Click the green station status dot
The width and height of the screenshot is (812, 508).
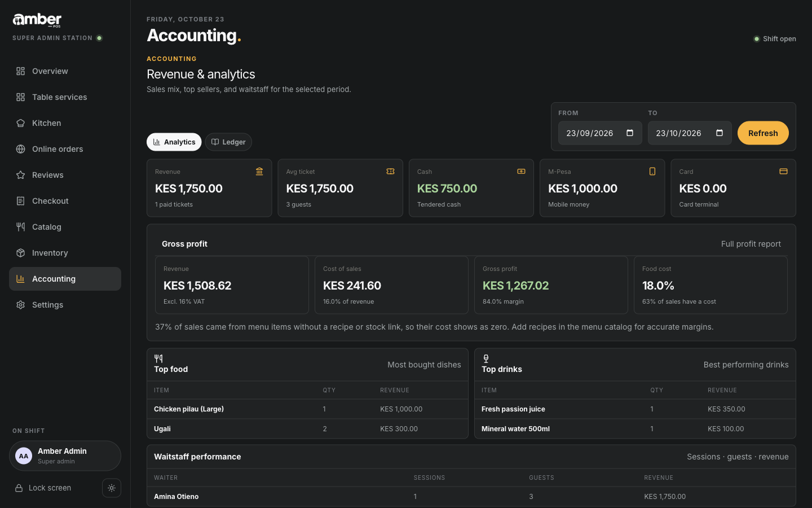coord(99,38)
